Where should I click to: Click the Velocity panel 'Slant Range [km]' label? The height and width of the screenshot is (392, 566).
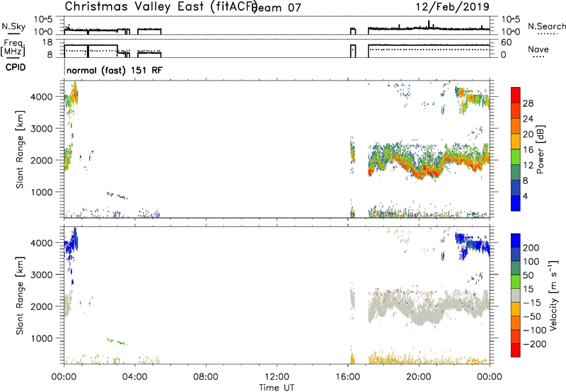[20, 296]
